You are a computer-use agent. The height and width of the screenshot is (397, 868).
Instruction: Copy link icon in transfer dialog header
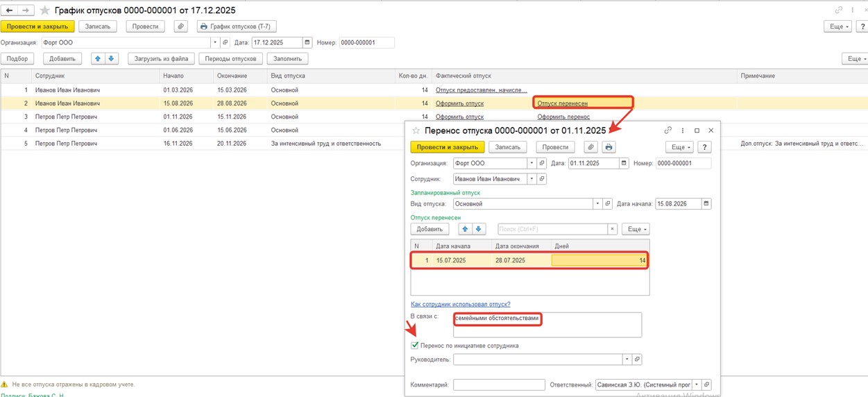coord(667,130)
